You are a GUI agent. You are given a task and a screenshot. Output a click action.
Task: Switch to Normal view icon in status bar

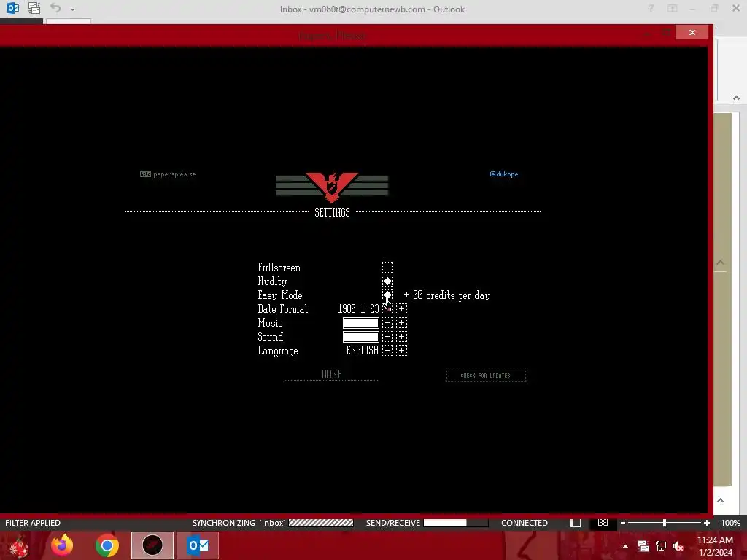[x=576, y=523]
